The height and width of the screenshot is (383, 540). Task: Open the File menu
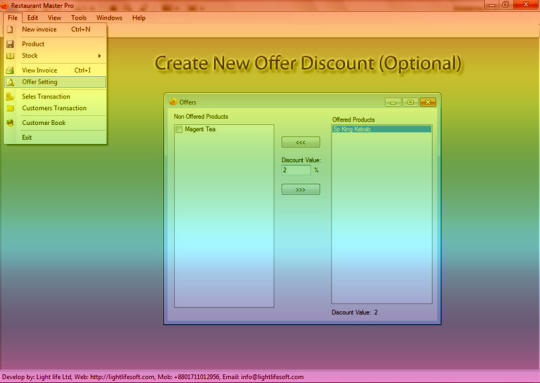[13, 18]
